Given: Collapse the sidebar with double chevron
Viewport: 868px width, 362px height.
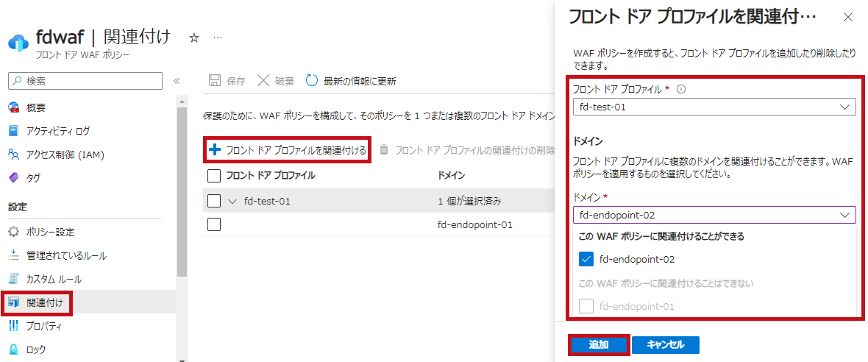Looking at the screenshot, I should coord(177,81).
